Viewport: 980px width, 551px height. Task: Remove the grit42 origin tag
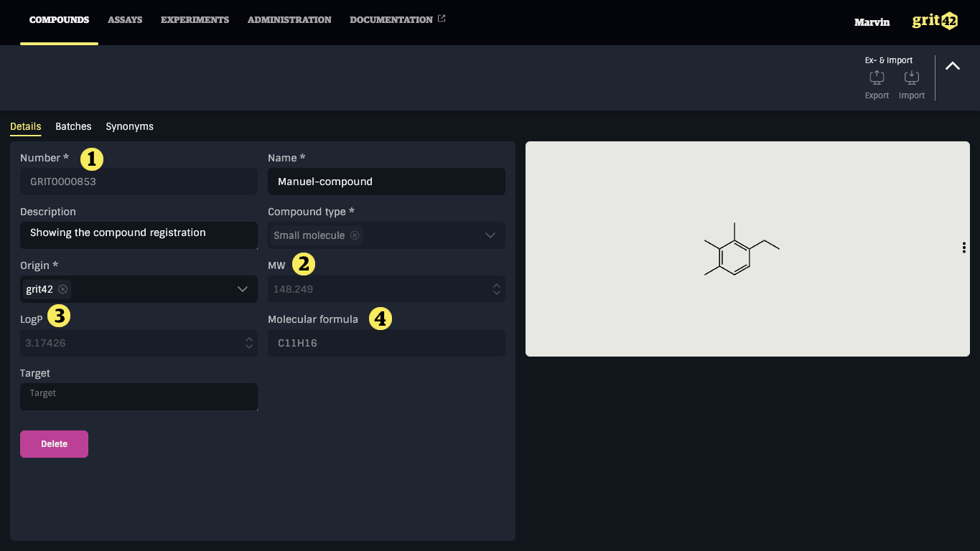click(63, 289)
